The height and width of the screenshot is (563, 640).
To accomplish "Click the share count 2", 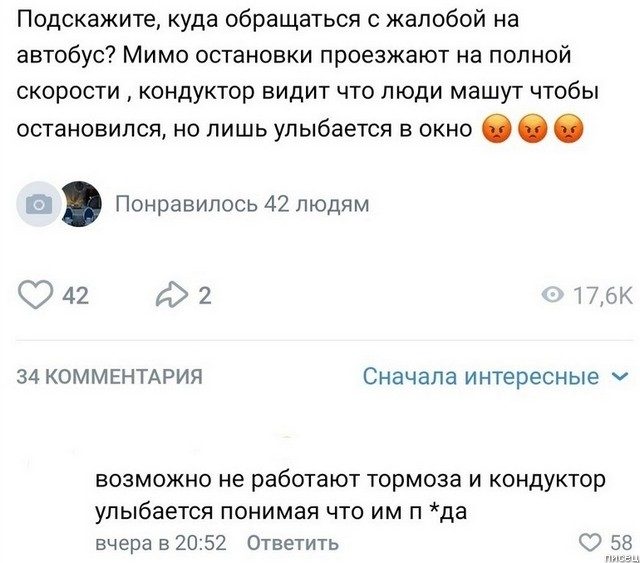I will tap(204, 295).
